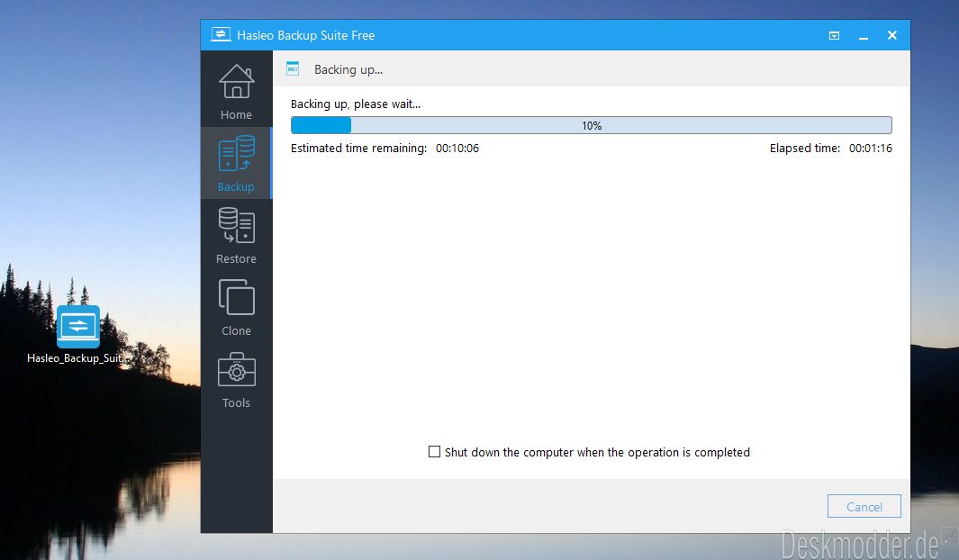
Task: Open the Tools toolbox section
Action: pos(236,380)
